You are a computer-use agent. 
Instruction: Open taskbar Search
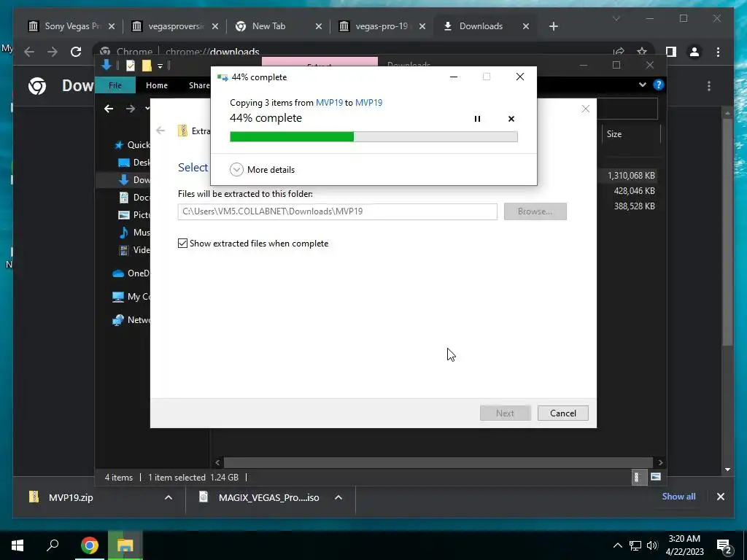coord(53,545)
